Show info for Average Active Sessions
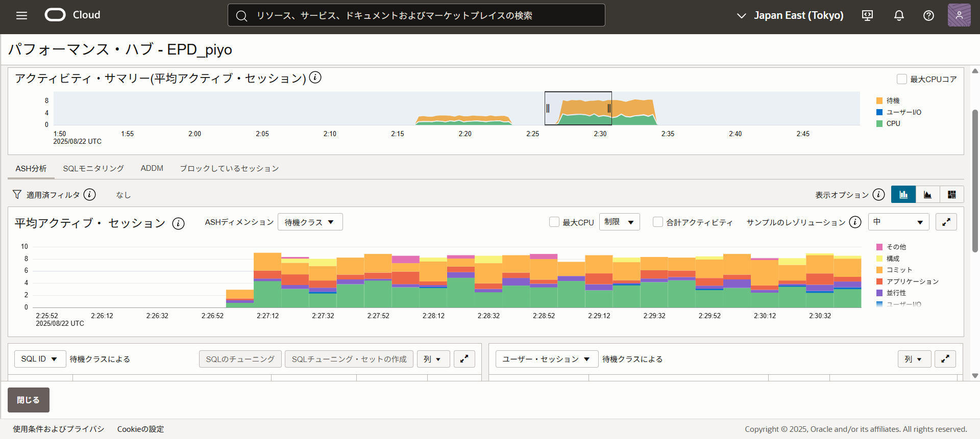Image resolution: width=980 pixels, height=439 pixels. (x=178, y=223)
